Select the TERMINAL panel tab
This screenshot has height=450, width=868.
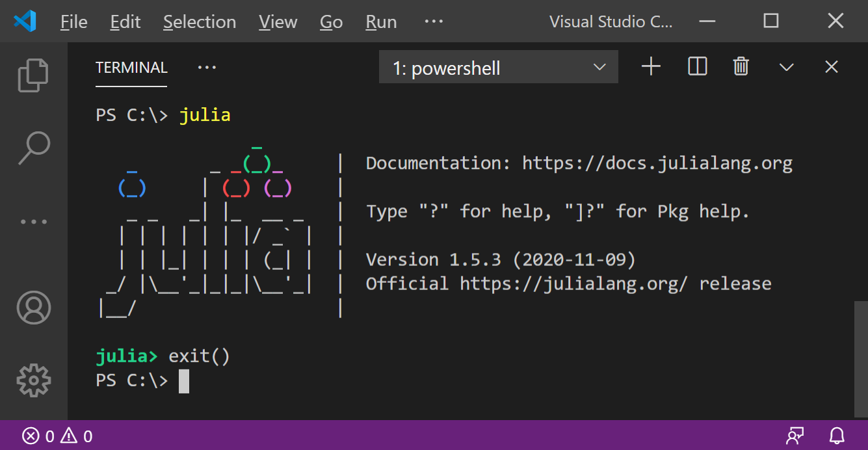click(131, 68)
